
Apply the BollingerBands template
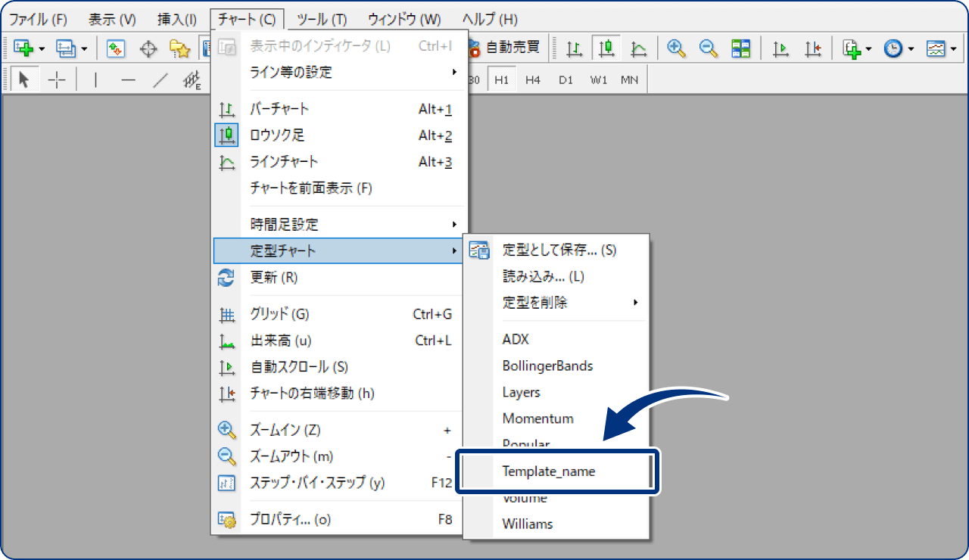click(547, 366)
